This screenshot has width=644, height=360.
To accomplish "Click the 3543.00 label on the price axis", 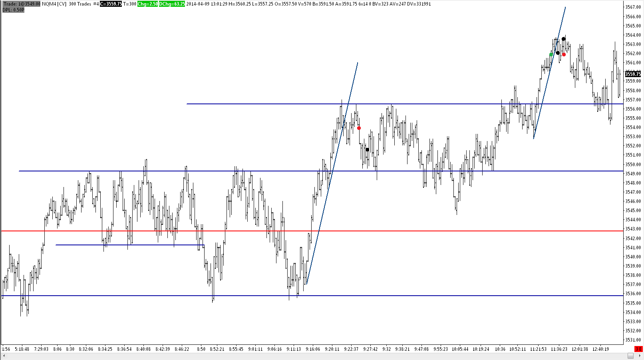I will (x=633, y=229).
